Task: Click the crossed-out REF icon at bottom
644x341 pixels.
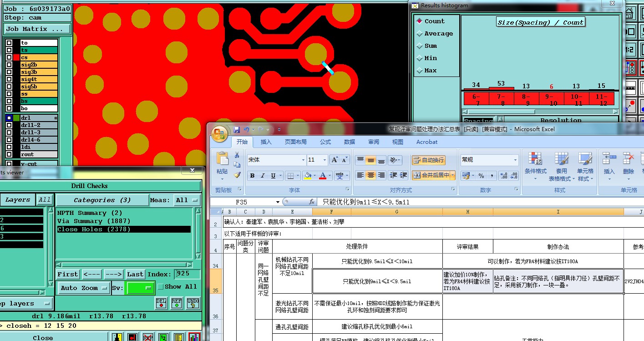Action: 148,337
